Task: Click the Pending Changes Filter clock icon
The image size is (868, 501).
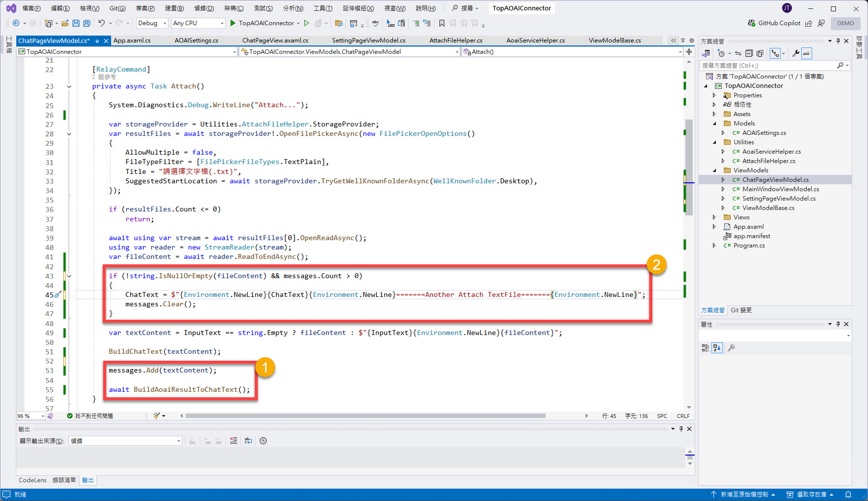Action: (721, 53)
